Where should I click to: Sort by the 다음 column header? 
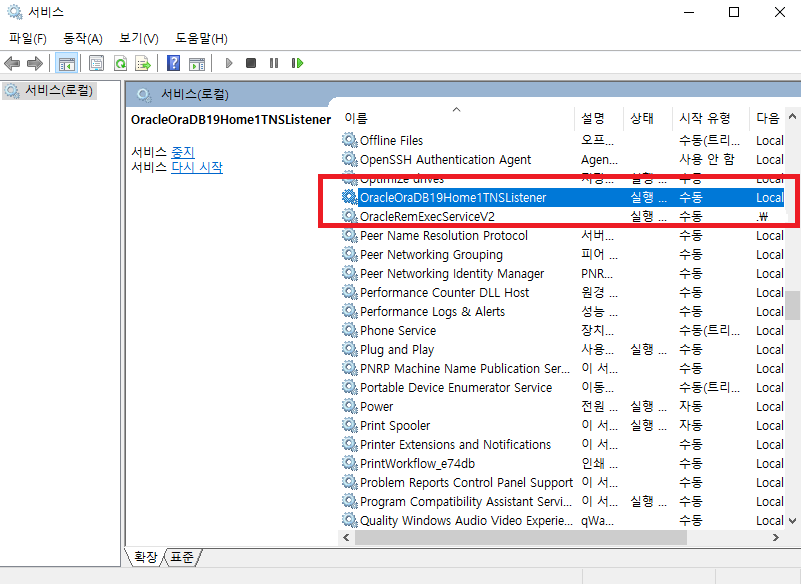pyautogui.click(x=768, y=118)
